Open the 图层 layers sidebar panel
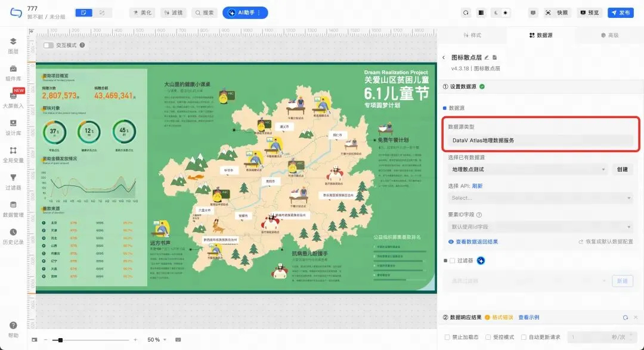Viewport: 644px width, 350px height. pos(13,45)
